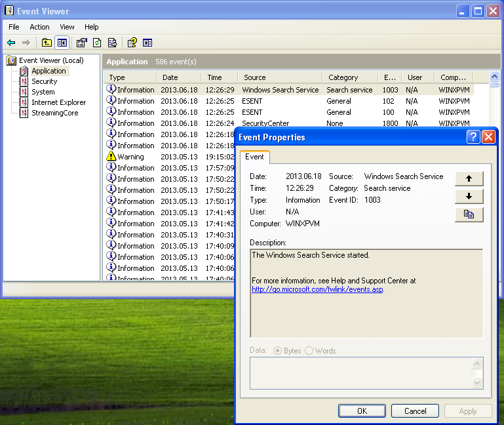Open the Help menu
The image size is (504, 425).
[92, 27]
